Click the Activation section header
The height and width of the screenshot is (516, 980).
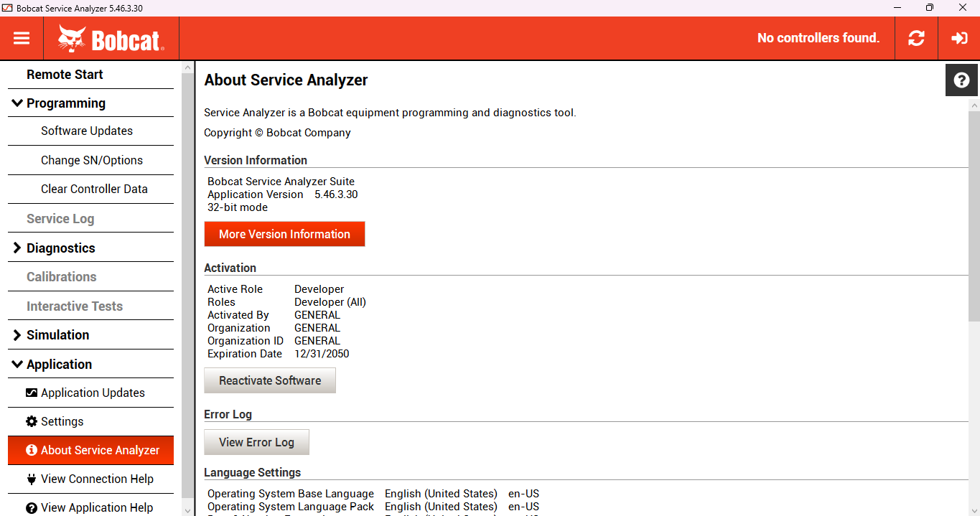(230, 268)
